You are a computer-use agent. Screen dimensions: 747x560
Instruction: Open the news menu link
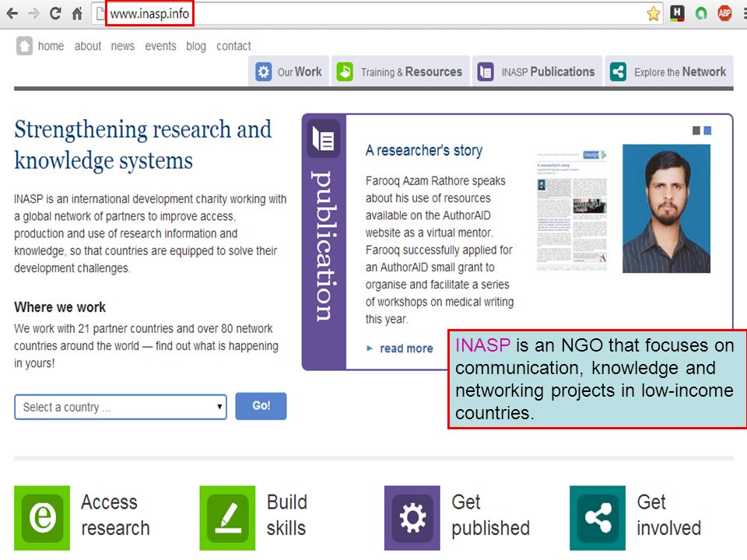(123, 46)
